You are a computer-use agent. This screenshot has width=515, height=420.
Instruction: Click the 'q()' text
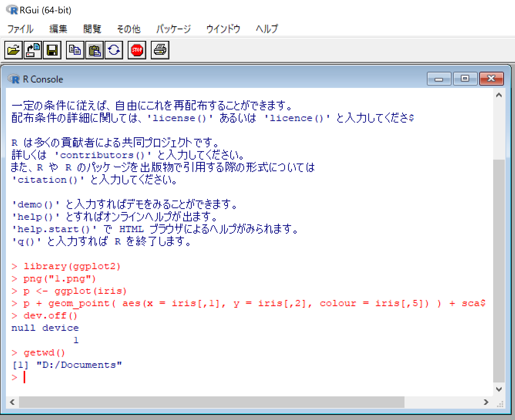[x=26, y=241]
